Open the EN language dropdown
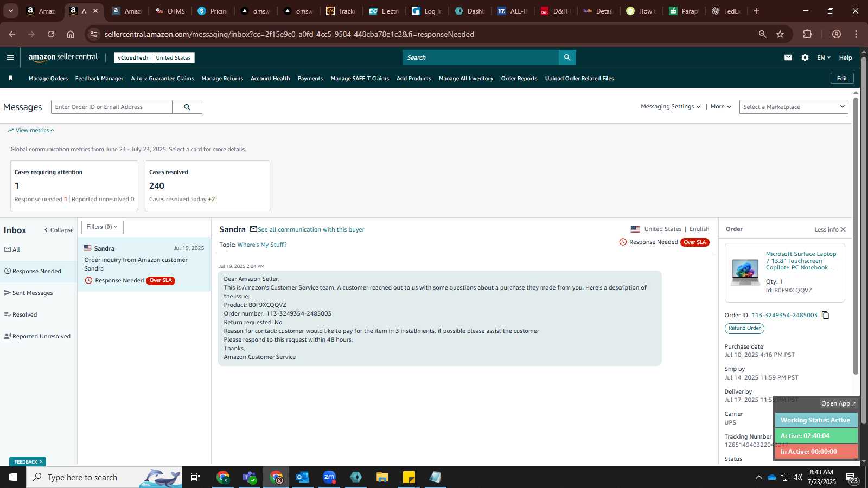 (x=824, y=57)
